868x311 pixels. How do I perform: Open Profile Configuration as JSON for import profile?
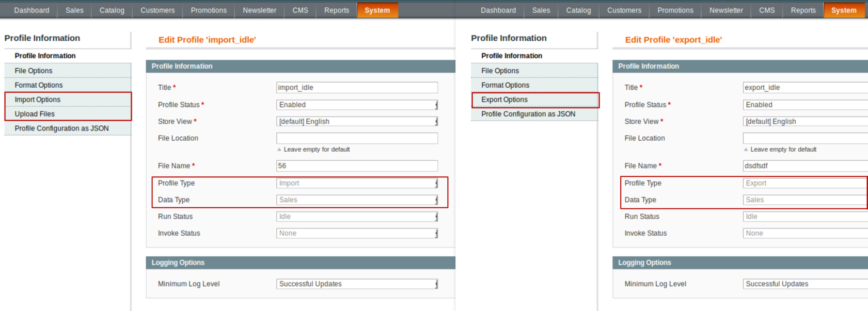(68, 128)
